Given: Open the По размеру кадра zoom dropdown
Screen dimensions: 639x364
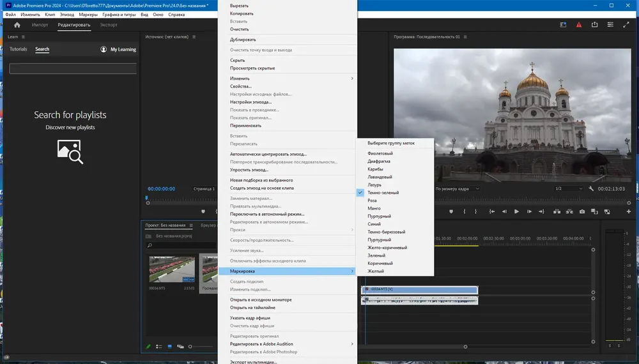Looking at the screenshot, I should [x=457, y=188].
